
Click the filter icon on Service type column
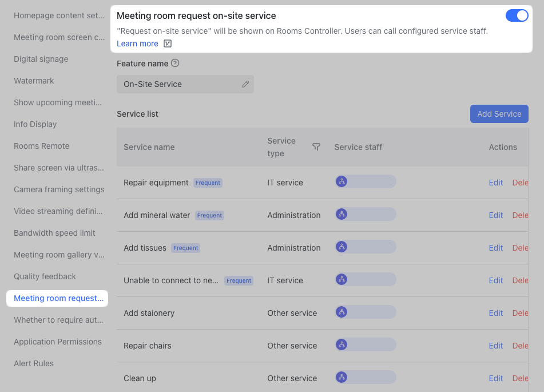tap(316, 146)
